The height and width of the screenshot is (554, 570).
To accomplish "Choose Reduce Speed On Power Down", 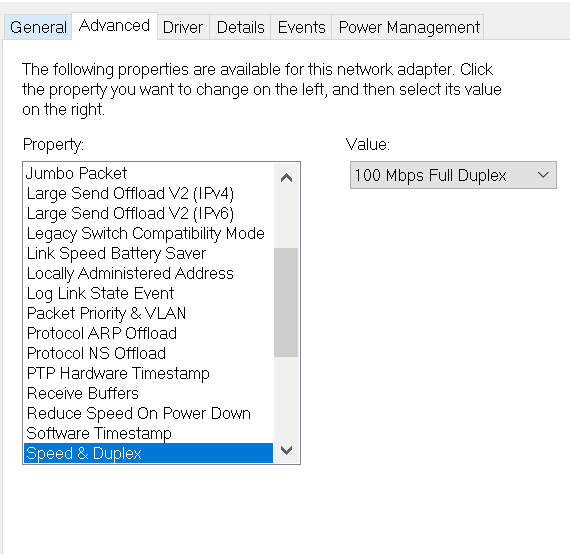I will point(148,413).
